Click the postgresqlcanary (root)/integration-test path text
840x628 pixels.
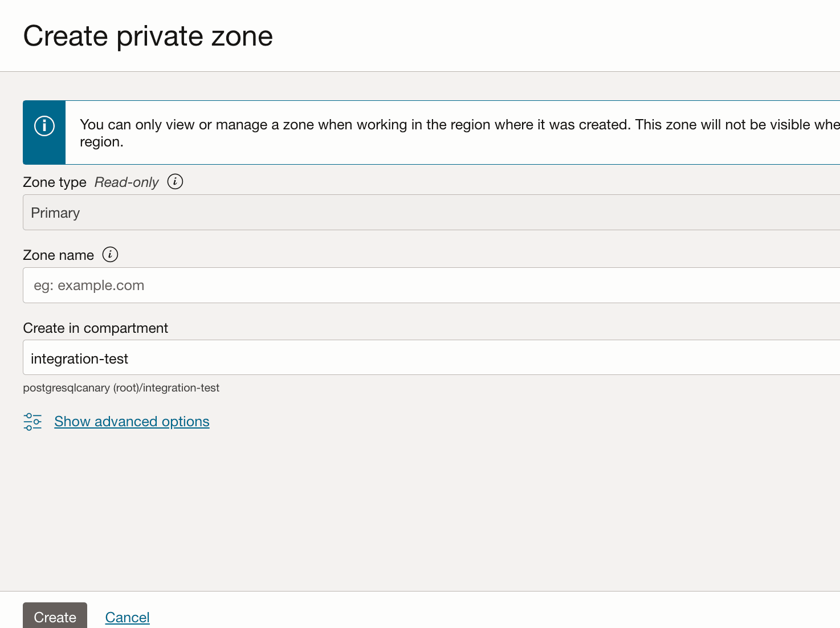point(121,388)
